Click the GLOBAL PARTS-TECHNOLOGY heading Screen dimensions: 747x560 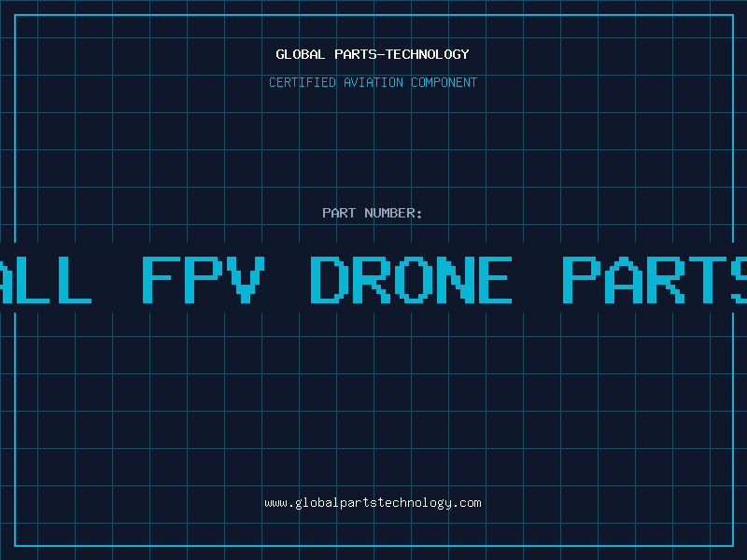click(x=373, y=54)
